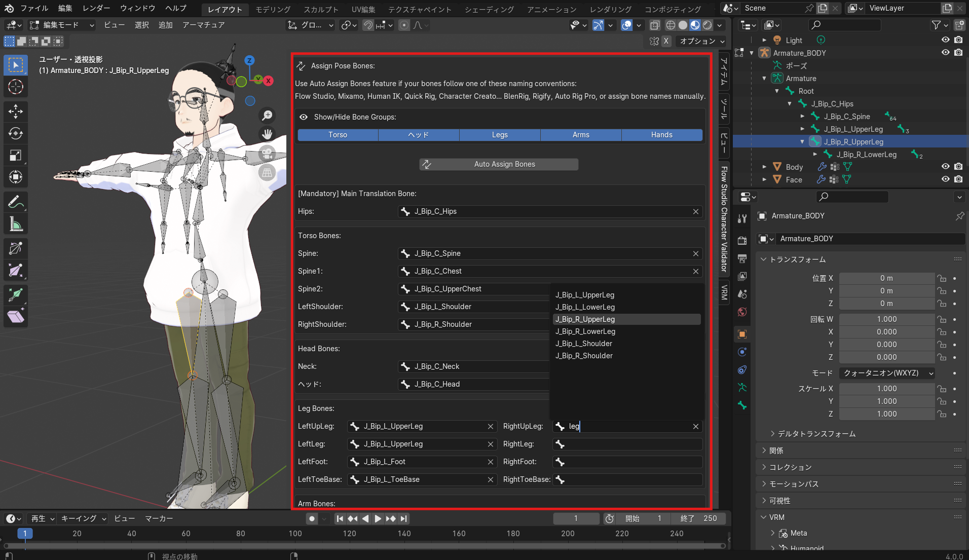
Task: Jump to the timeline end frame
Action: click(404, 518)
